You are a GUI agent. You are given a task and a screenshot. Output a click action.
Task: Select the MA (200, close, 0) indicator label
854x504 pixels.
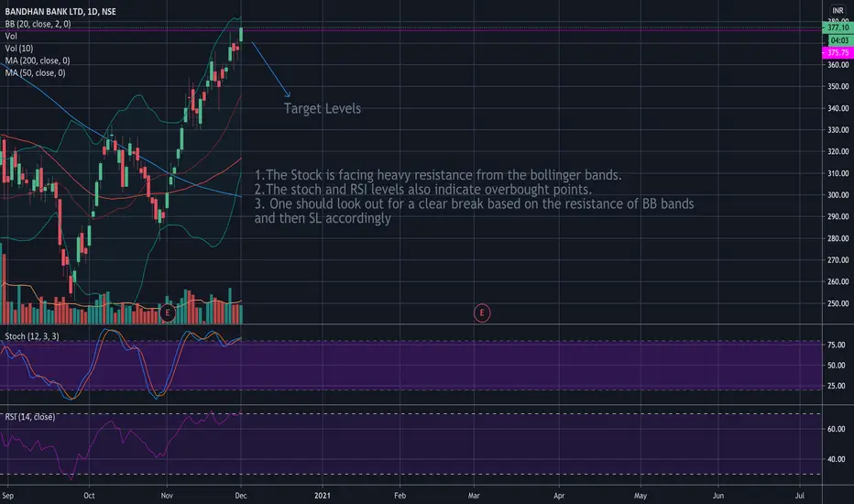(37, 60)
